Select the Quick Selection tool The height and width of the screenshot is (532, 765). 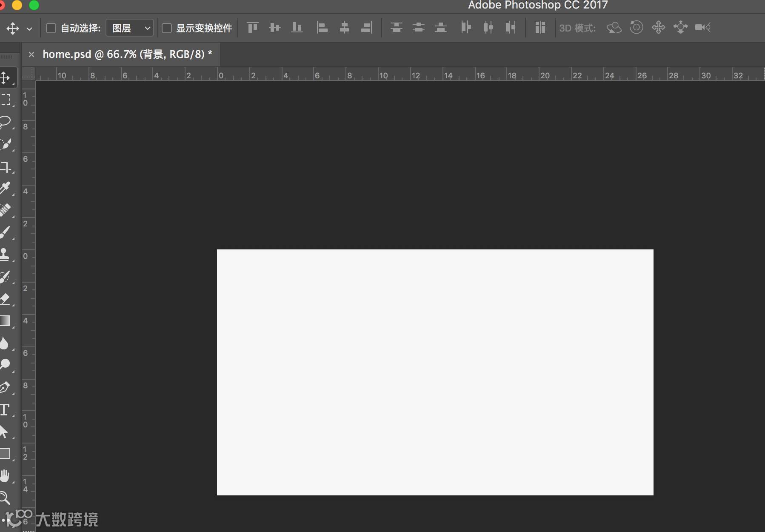[6, 144]
